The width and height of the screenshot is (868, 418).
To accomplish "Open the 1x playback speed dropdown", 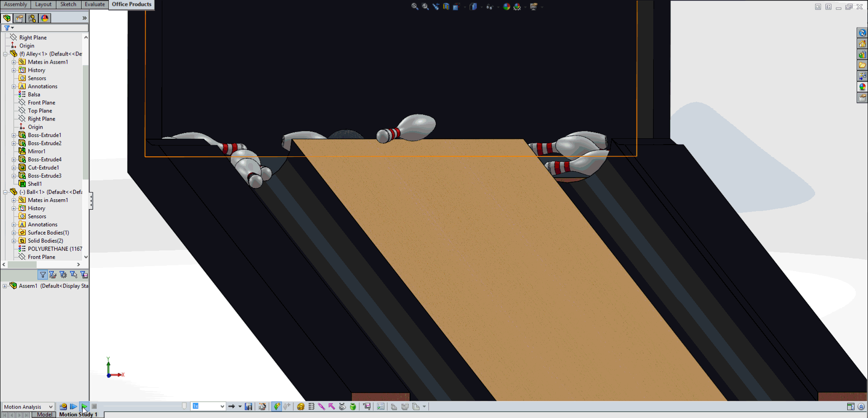I will pyautogui.click(x=222, y=406).
